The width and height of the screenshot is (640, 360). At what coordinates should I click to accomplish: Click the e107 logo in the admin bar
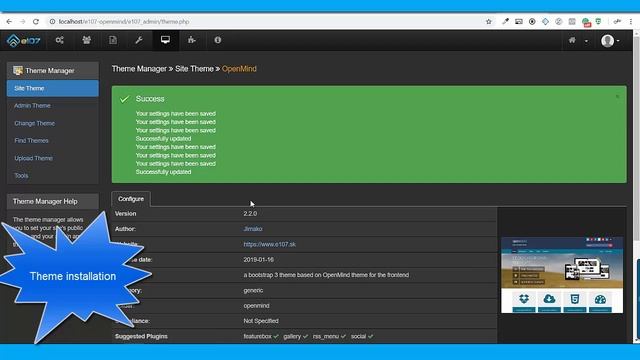coord(24,40)
